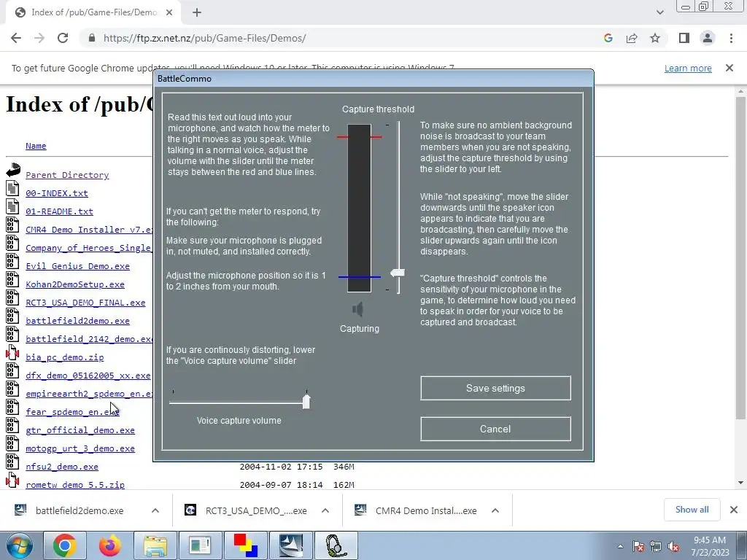The height and width of the screenshot is (560, 747).
Task: Show hidden system tray icons arrow
Action: (620, 546)
